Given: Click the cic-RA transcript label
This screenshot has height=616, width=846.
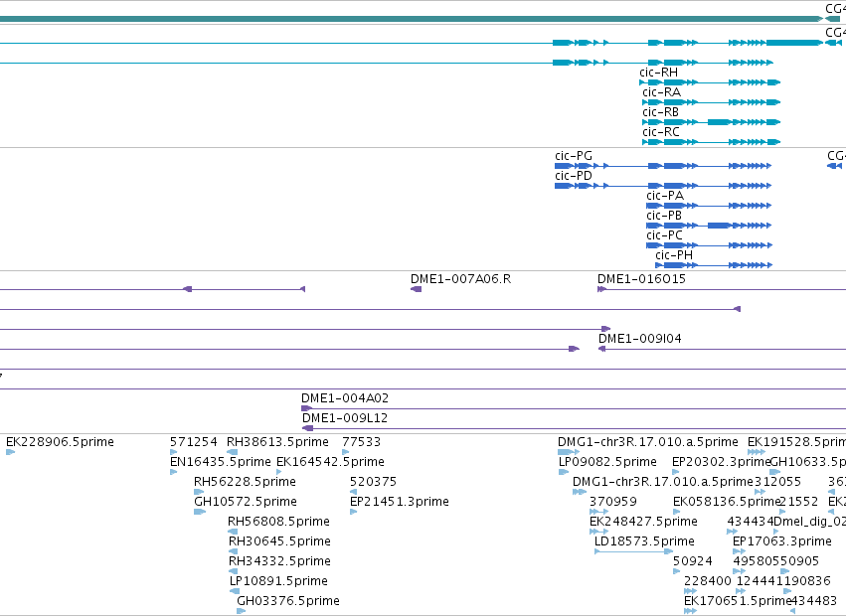Looking at the screenshot, I should pyautogui.click(x=661, y=92).
